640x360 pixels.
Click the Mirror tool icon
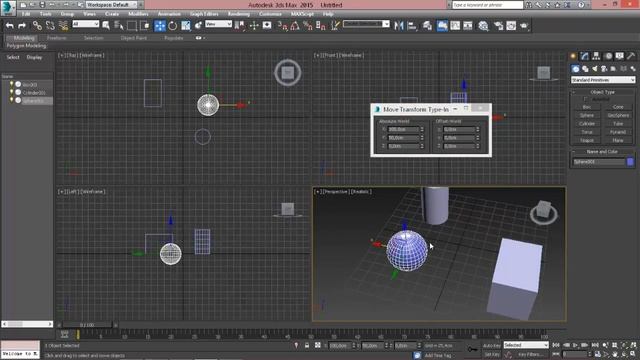coord(399,26)
